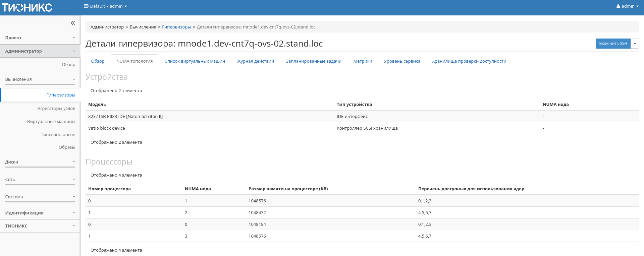Open the admin user menu
Viewport: 644px width, 256px height.
click(x=627, y=6)
